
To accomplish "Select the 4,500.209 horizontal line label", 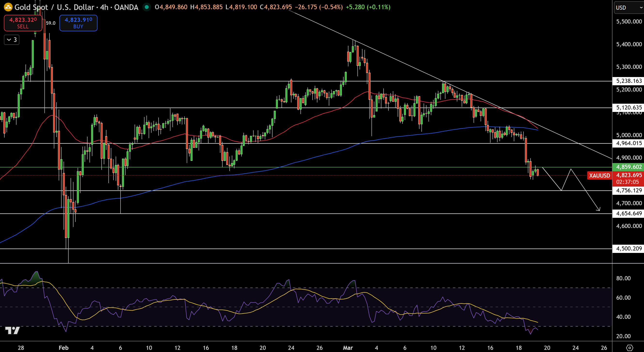I will 628,249.
